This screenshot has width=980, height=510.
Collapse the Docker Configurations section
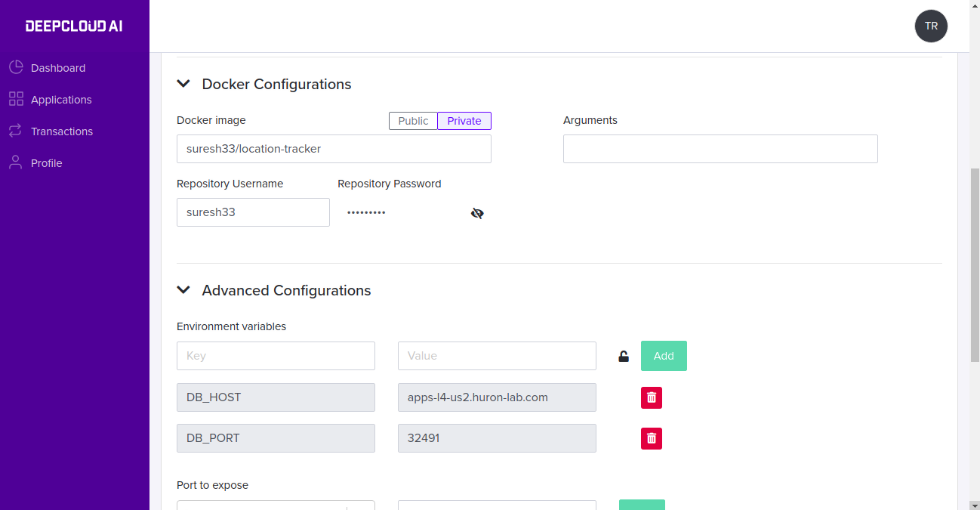(x=183, y=84)
